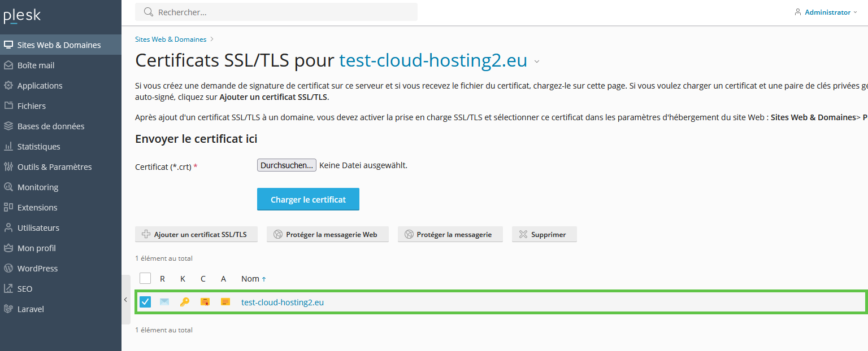
Task: Focus the Rechercher search field
Action: click(276, 12)
